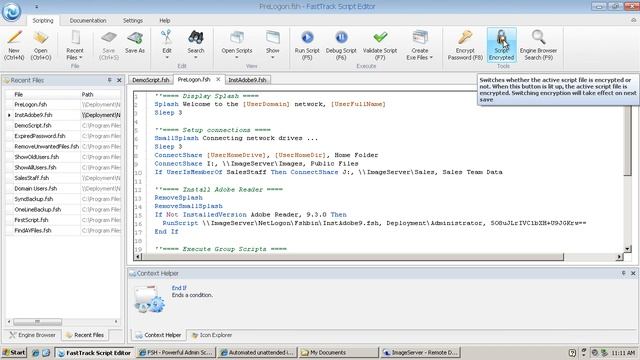Open the Settings ribbon tab
Viewport: 640px width, 360px height.
(x=133, y=20)
